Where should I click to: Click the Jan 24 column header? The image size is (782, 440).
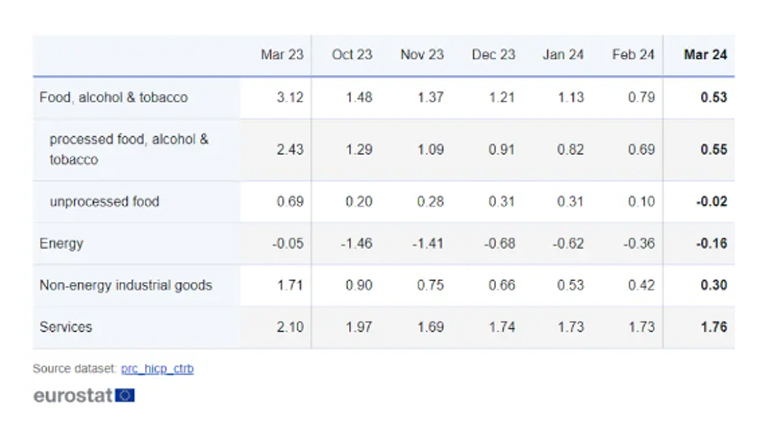[x=563, y=55]
